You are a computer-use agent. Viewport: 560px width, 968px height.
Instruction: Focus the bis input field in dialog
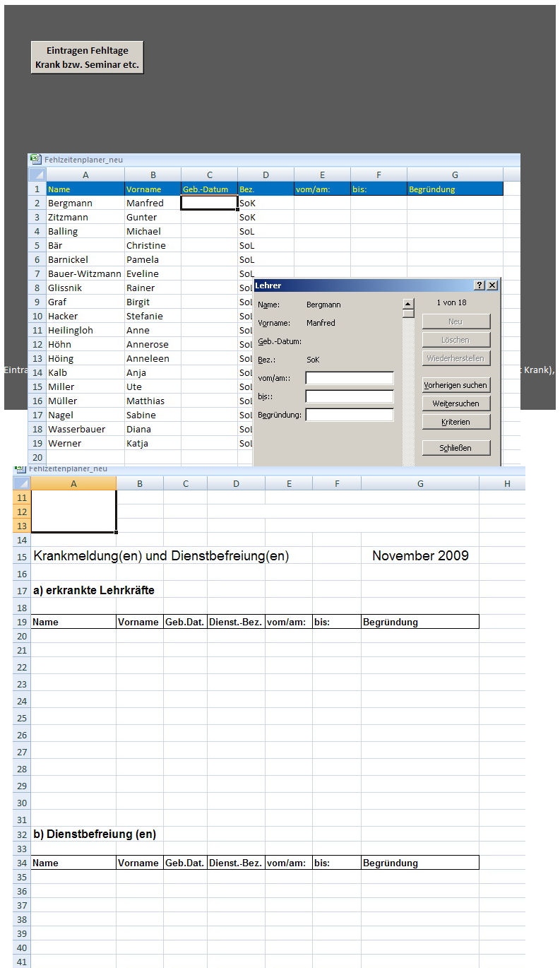[x=350, y=396]
